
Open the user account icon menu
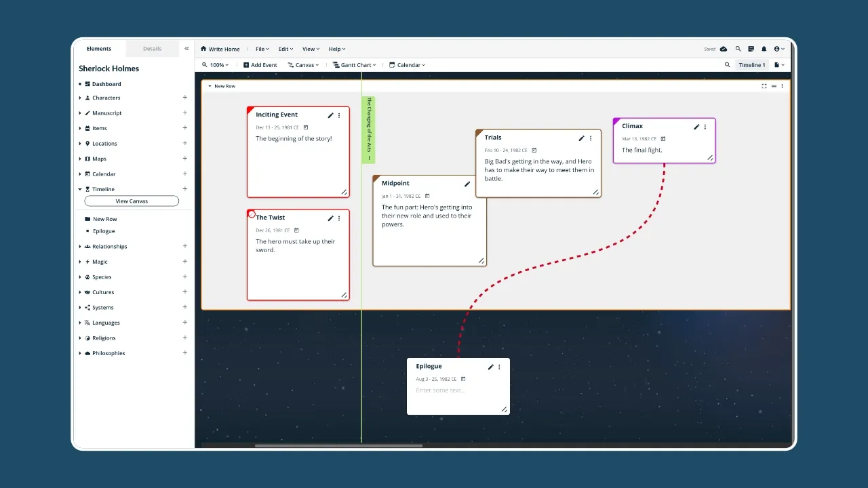pyautogui.click(x=778, y=49)
